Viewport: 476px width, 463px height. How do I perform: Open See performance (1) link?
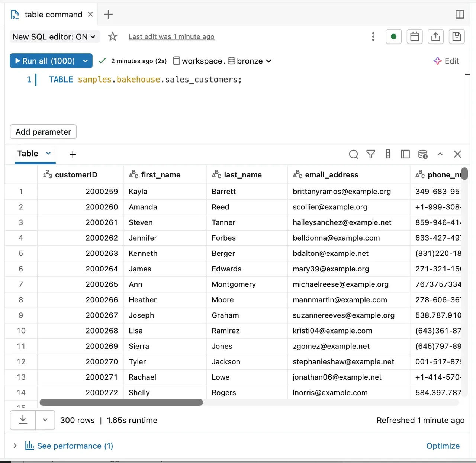(69, 446)
